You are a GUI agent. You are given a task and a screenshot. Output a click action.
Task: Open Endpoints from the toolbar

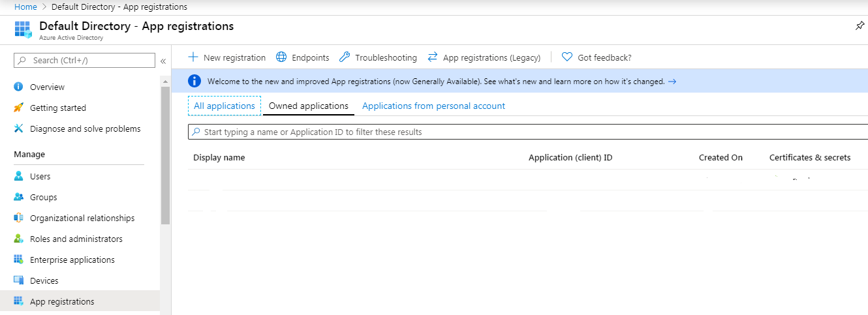tap(303, 57)
